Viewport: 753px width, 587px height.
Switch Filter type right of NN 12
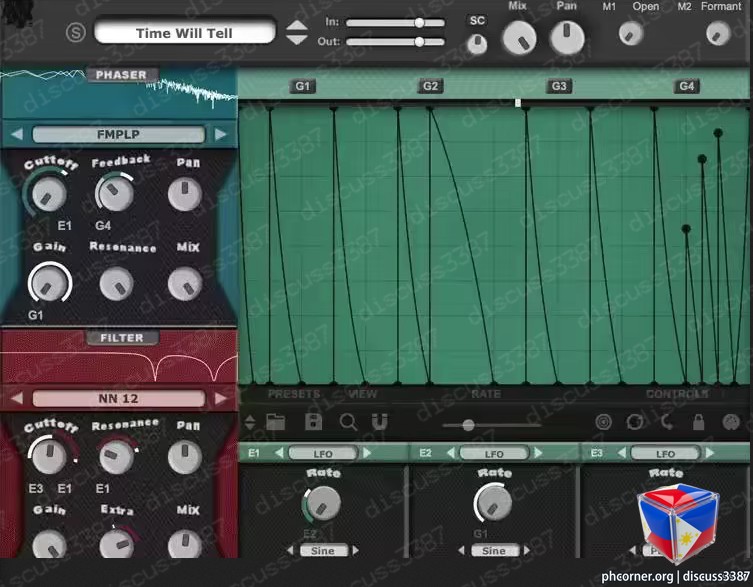click(220, 398)
